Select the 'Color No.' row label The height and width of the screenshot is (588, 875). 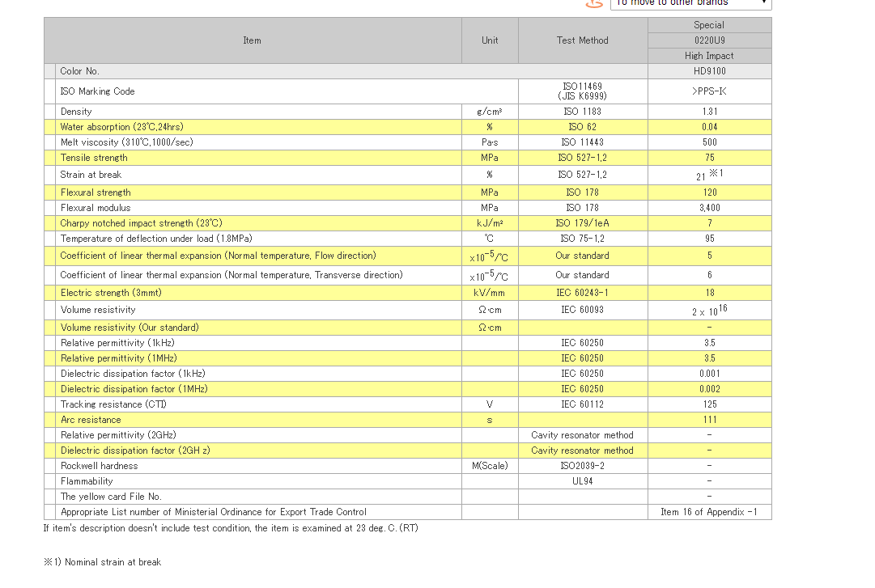tap(80, 71)
